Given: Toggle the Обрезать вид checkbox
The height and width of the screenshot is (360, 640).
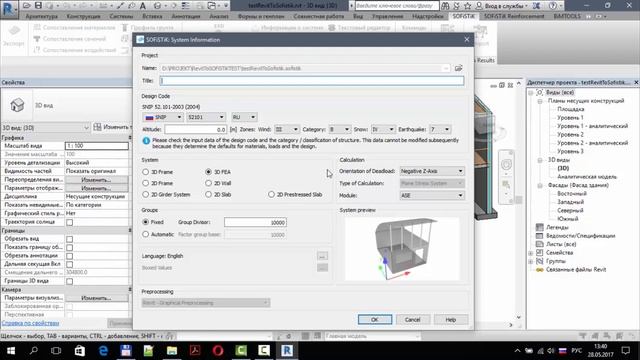Looking at the screenshot, I should click(x=70, y=239).
